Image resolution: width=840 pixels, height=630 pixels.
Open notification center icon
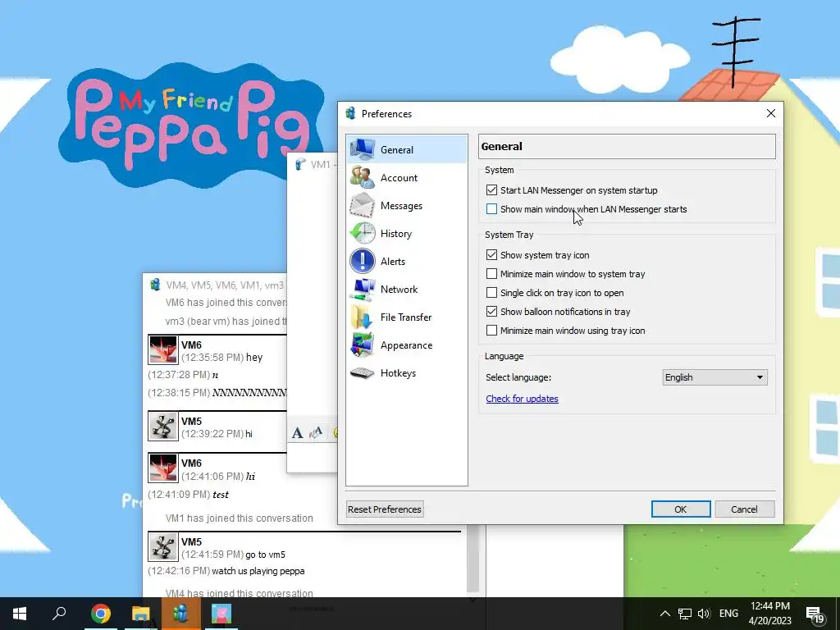815,614
